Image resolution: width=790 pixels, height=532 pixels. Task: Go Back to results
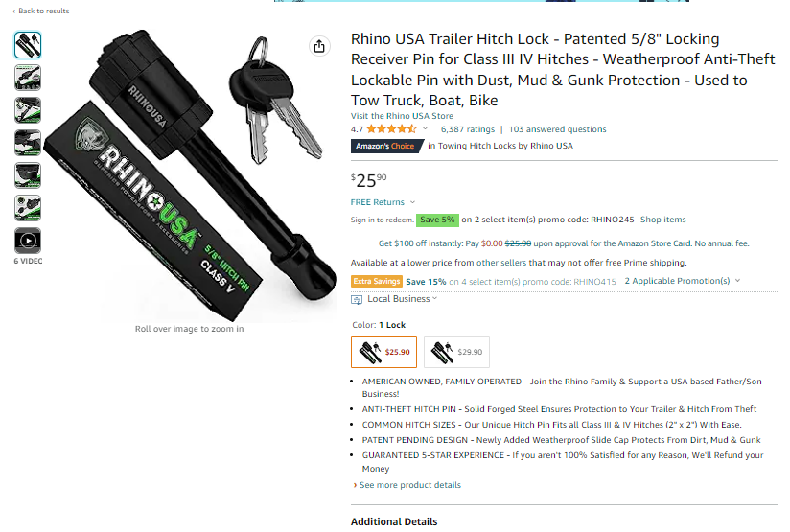41,11
